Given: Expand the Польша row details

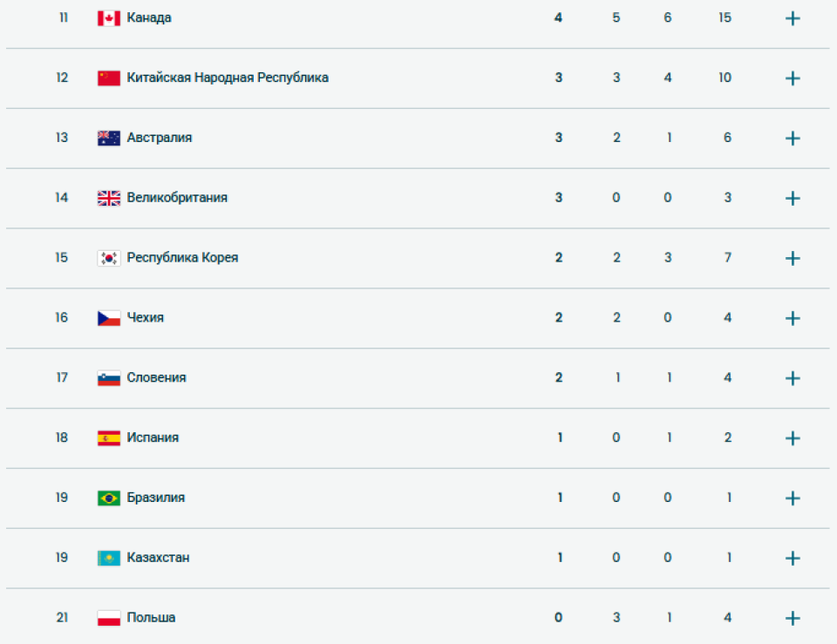Looking at the screenshot, I should 792,617.
